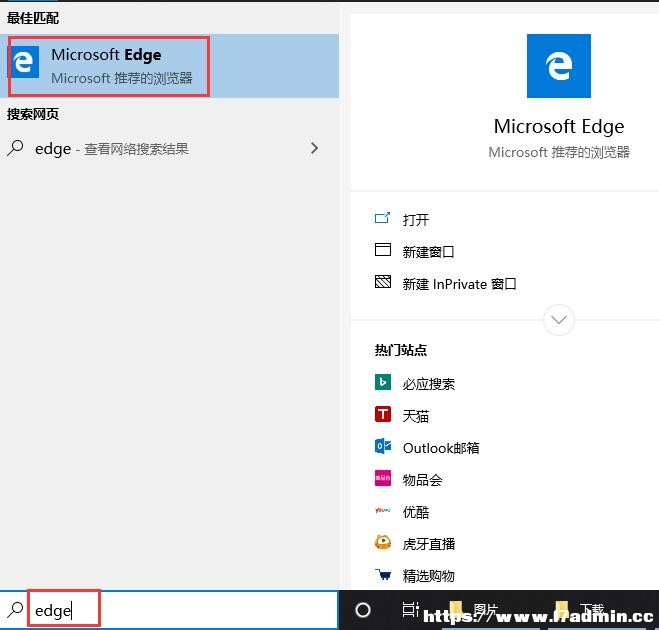
Task: Select 打开 to launch Edge
Action: pyautogui.click(x=416, y=219)
